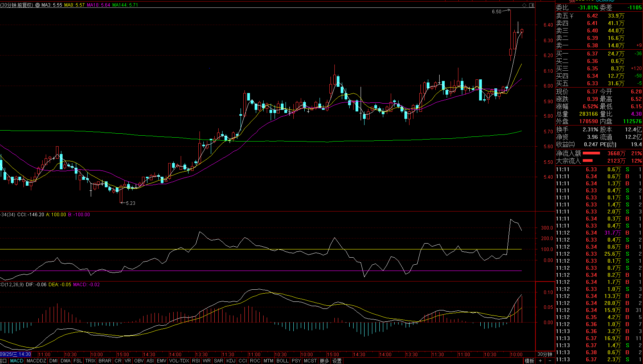Select the MACDDZ indicator tab
643x364 pixels.
[36, 361]
